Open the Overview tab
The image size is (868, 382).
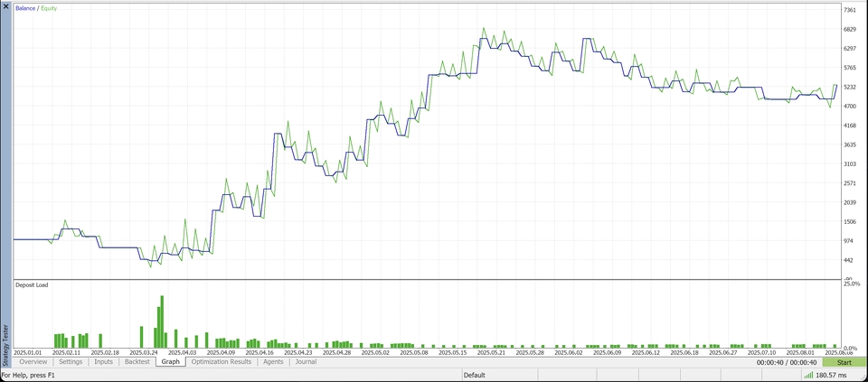pyautogui.click(x=33, y=362)
